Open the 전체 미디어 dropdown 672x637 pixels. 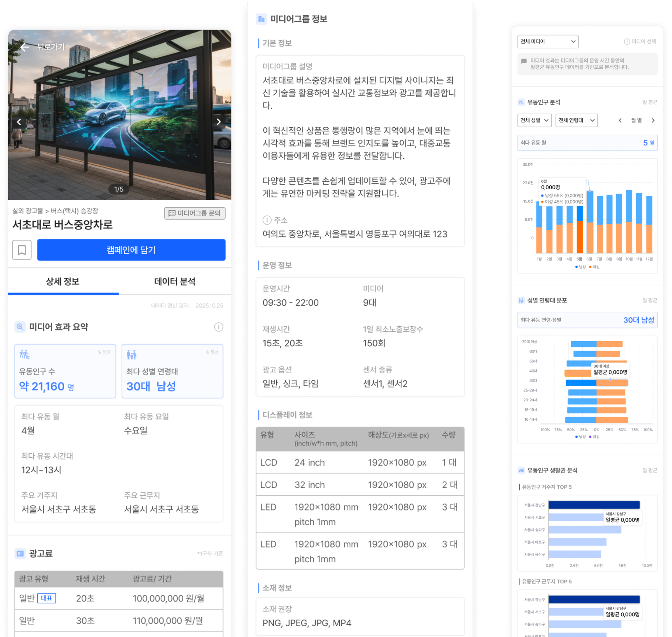[x=548, y=42]
